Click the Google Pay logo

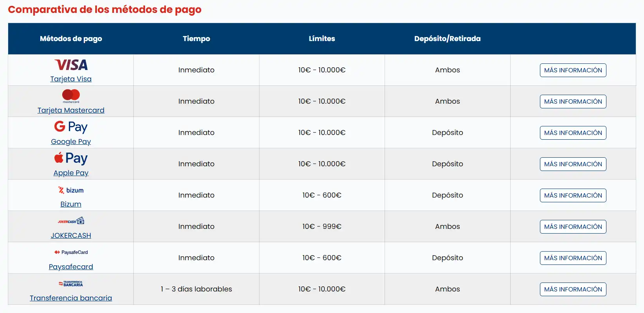point(71,127)
